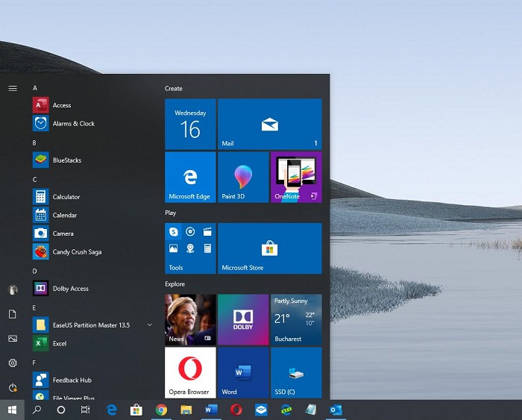
Task: Open Dolby Access app entry
Action: pyautogui.click(x=70, y=289)
